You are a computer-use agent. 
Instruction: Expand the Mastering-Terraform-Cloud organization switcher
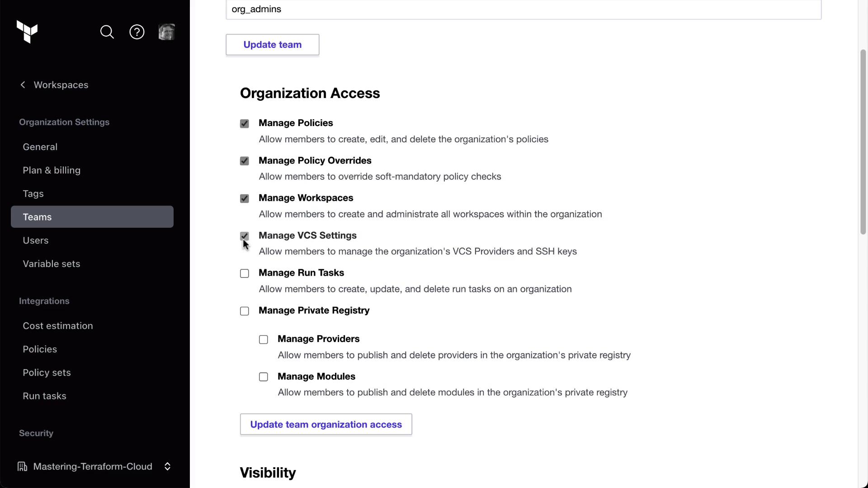[167, 466]
